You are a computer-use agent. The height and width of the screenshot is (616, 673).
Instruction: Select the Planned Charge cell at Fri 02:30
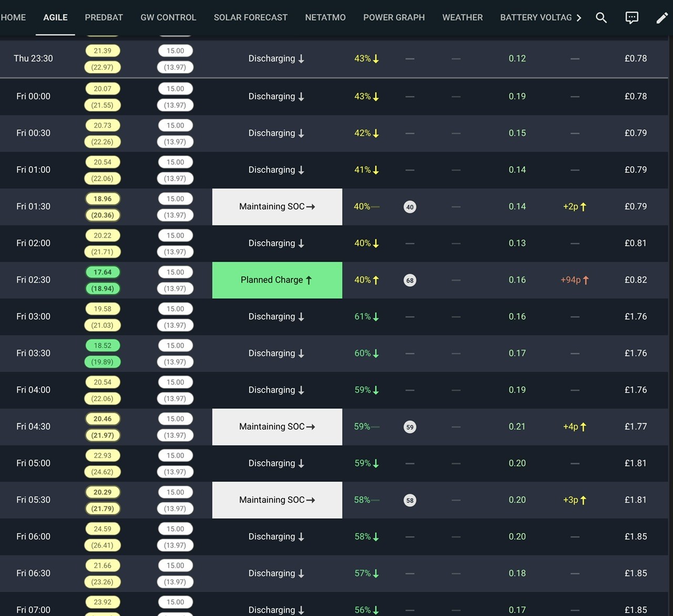[x=277, y=280]
